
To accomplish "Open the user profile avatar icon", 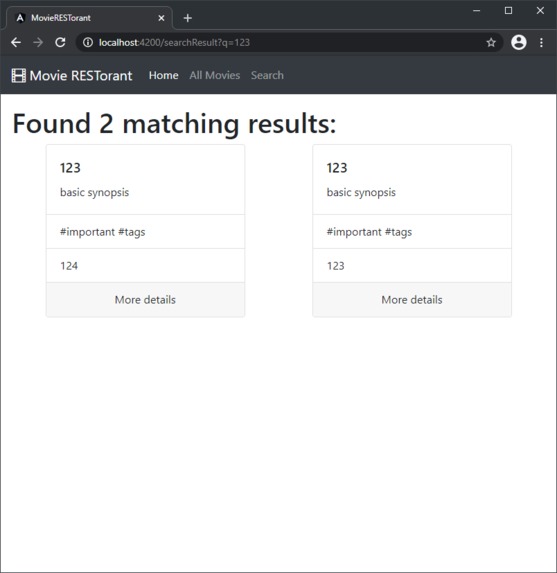I will [x=519, y=42].
